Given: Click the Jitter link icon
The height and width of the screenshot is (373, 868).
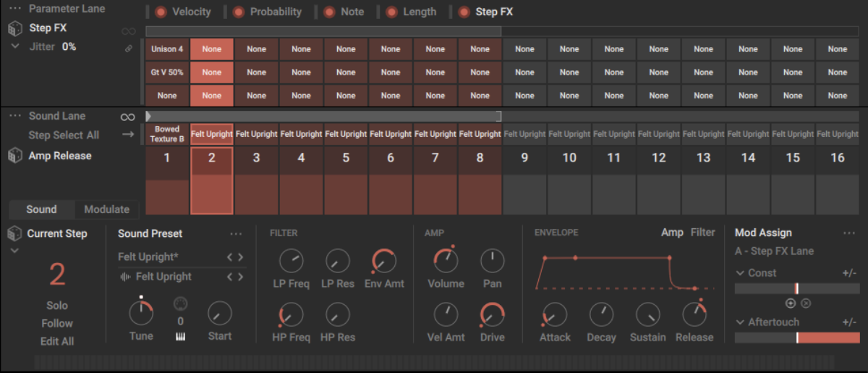Looking at the screenshot, I should pos(129,49).
